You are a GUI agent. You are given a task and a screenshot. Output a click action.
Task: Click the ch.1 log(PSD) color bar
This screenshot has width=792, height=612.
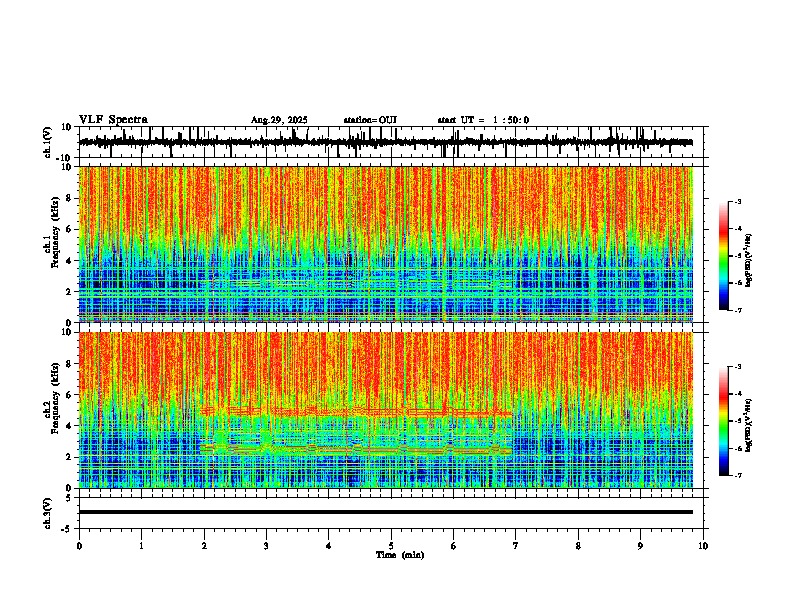724,256
